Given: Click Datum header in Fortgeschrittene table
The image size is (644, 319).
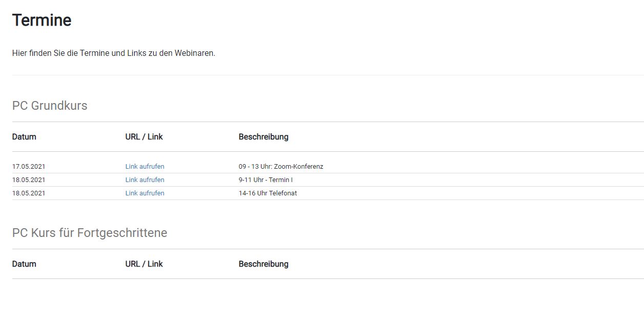Looking at the screenshot, I should point(24,264).
